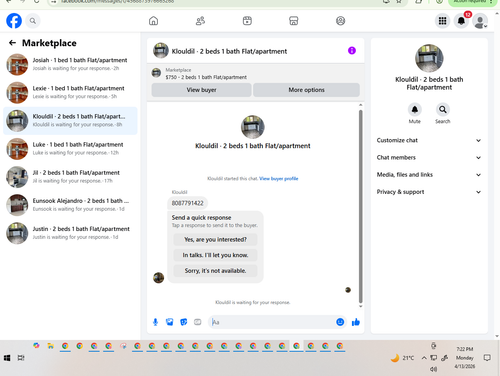Click the listing thumbnail in chat header

(x=161, y=51)
